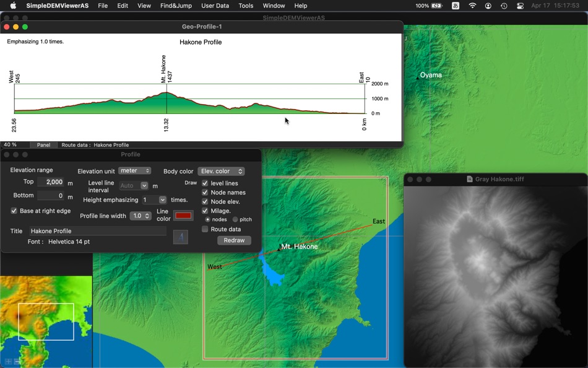Click the Top elevation field showing 2,000
Screen dimensions: 588x368
point(50,182)
